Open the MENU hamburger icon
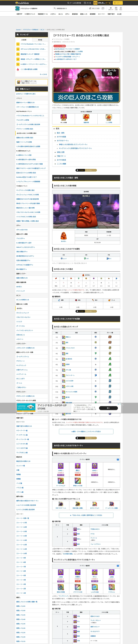The image size is (138, 644). point(121,8)
